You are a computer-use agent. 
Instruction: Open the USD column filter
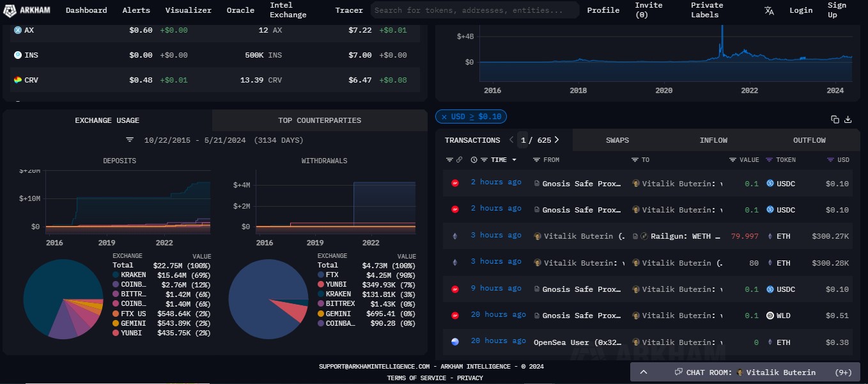(x=830, y=160)
